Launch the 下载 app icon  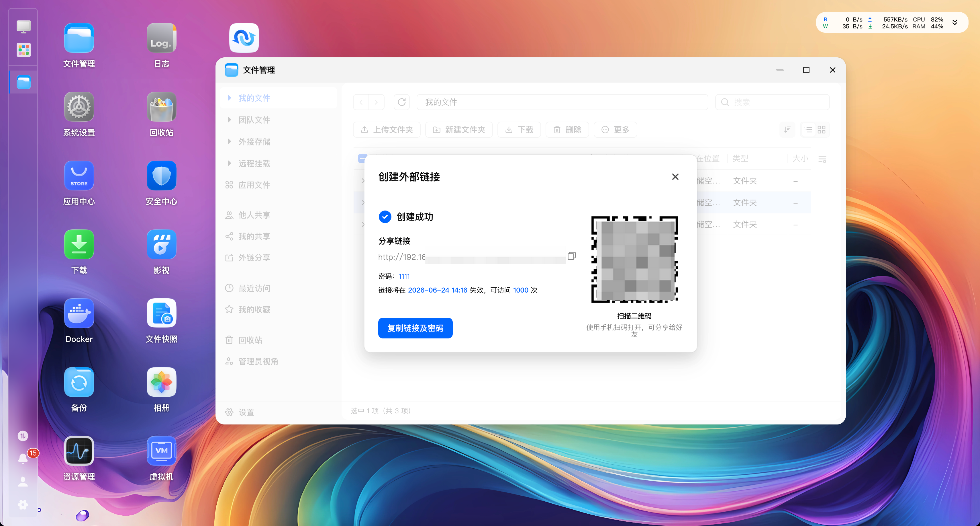click(79, 245)
